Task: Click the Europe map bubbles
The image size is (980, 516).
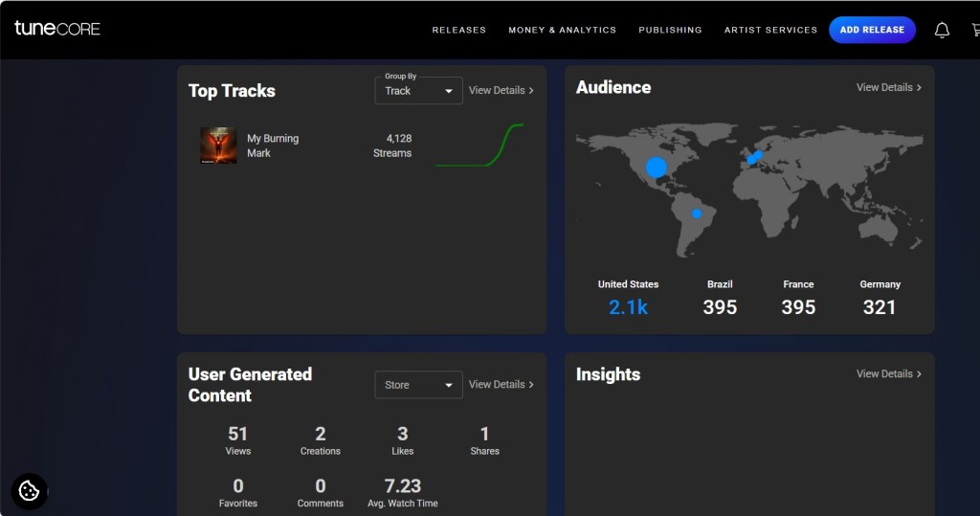Action: [x=755, y=156]
